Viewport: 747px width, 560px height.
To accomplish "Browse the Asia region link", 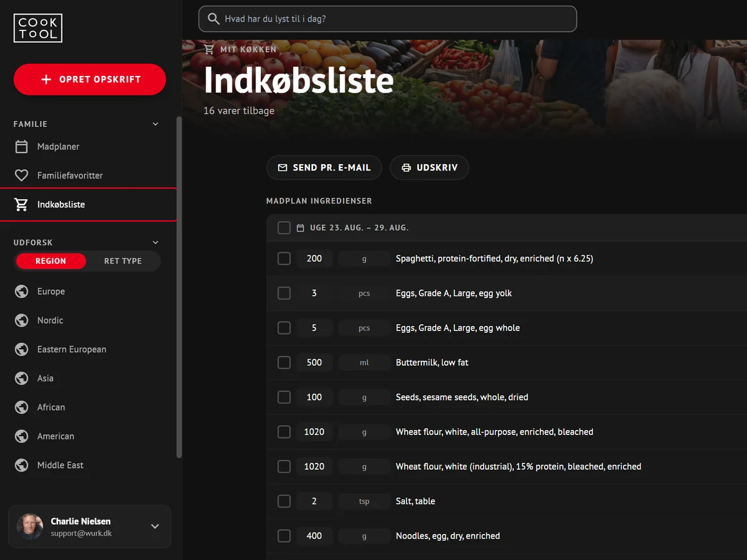I will click(x=88, y=378).
